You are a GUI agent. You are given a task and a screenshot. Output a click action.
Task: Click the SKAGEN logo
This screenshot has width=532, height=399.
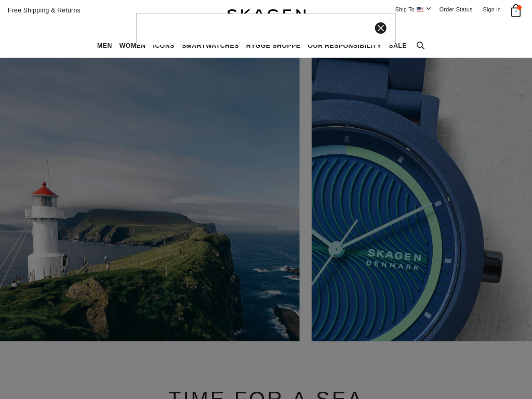coord(267,11)
